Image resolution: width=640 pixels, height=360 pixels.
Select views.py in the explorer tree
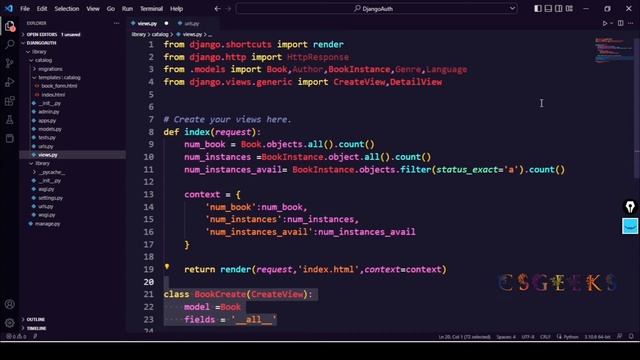(x=48, y=155)
